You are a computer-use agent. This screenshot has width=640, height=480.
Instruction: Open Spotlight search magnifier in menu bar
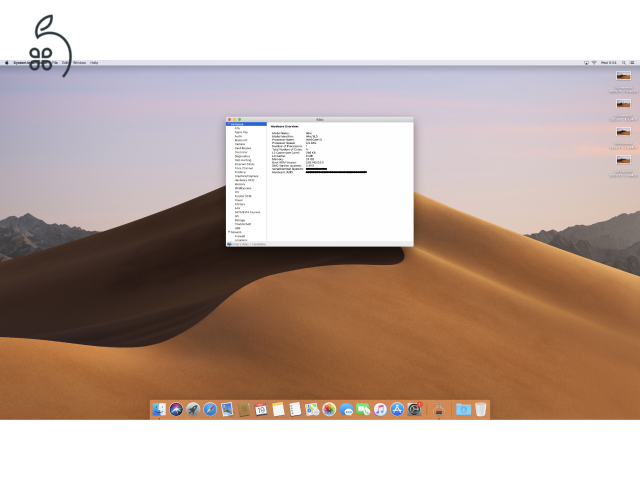(624, 63)
